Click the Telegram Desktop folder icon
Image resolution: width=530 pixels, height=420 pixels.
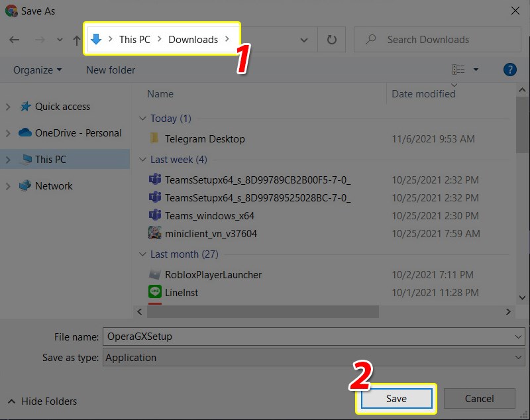pyautogui.click(x=154, y=138)
